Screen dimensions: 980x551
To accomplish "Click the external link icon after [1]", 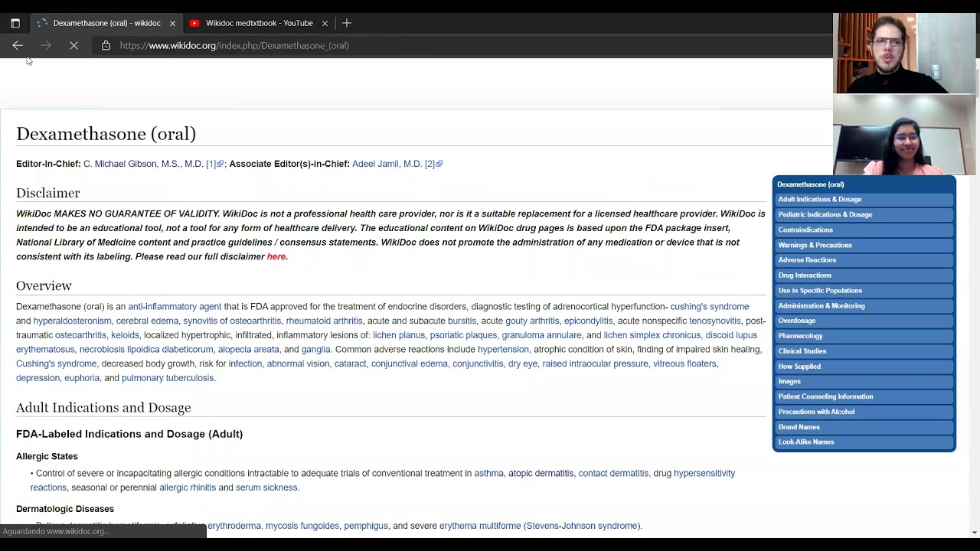I will pyautogui.click(x=220, y=164).
